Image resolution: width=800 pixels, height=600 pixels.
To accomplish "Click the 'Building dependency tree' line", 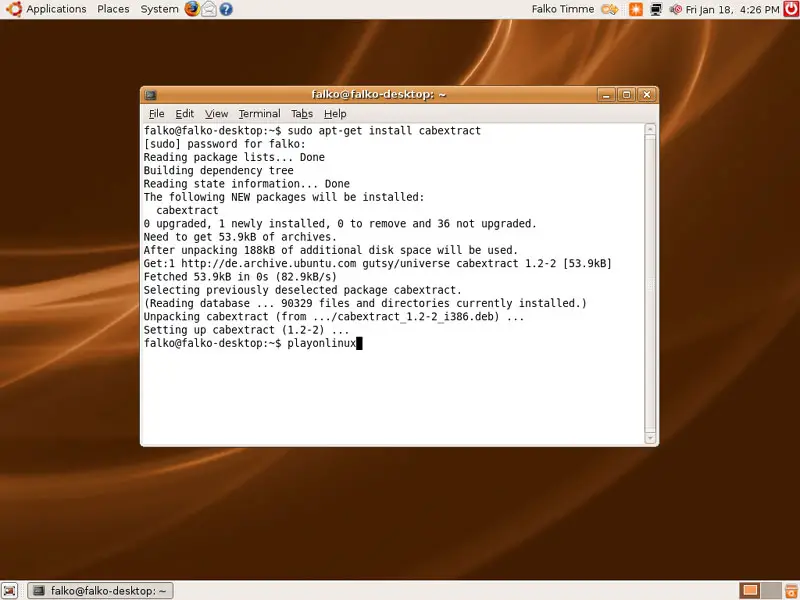I will [218, 170].
